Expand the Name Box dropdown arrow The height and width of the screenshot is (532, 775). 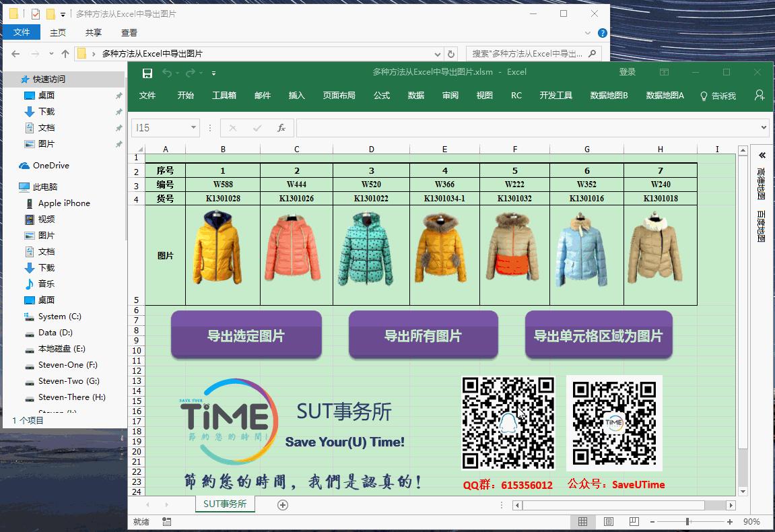pos(194,127)
